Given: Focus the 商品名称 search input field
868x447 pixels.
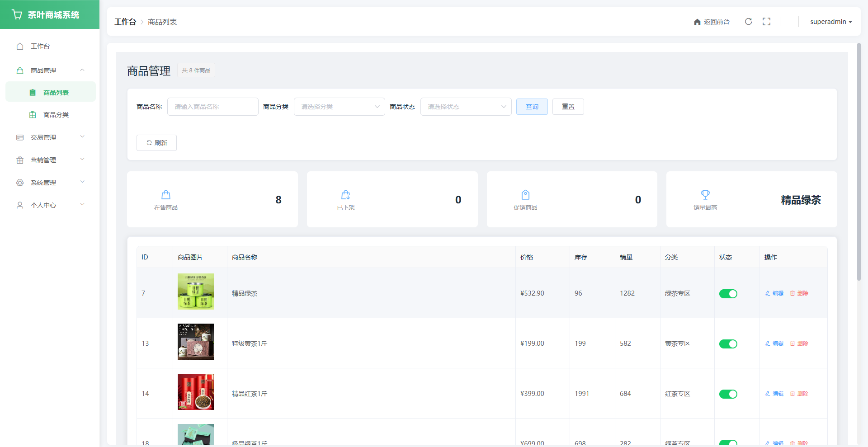Looking at the screenshot, I should pos(212,107).
